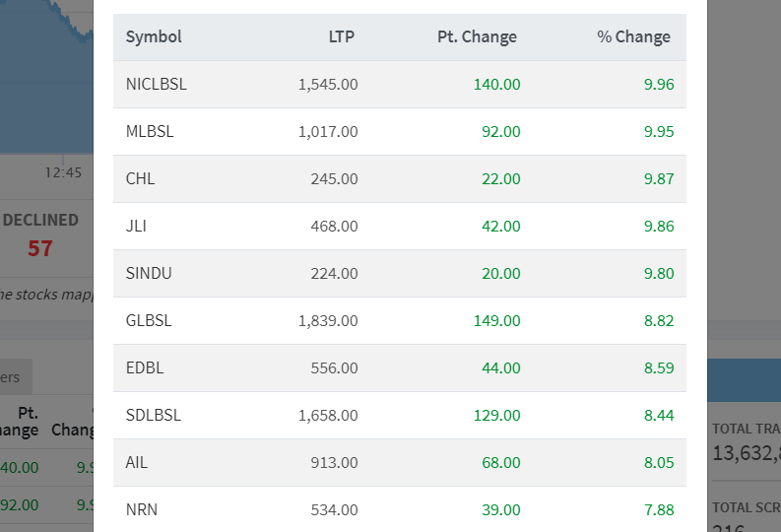Click GLBSL's LTP value 1,839.00

(328, 321)
